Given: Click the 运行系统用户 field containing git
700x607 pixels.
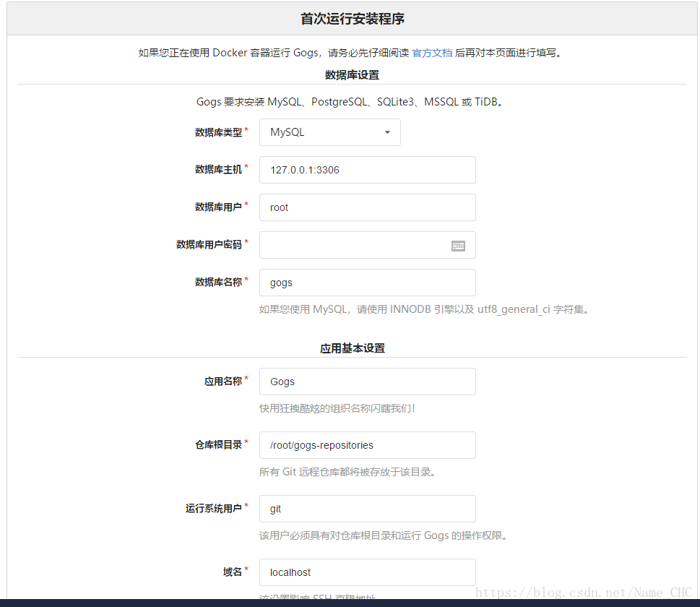Looking at the screenshot, I should point(368,509).
